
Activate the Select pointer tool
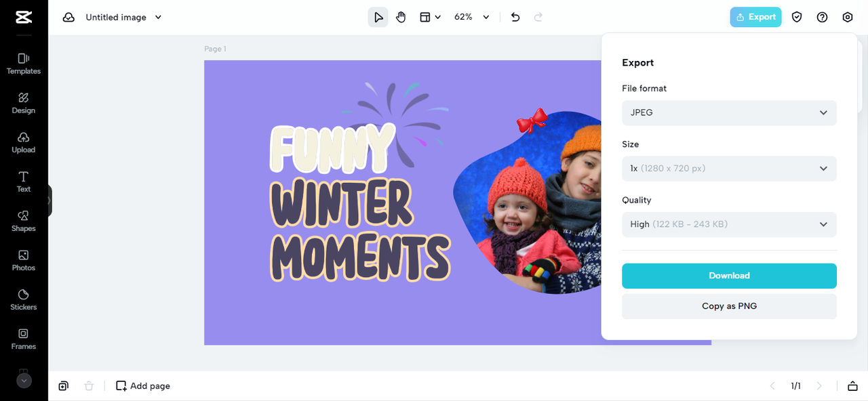click(x=378, y=18)
